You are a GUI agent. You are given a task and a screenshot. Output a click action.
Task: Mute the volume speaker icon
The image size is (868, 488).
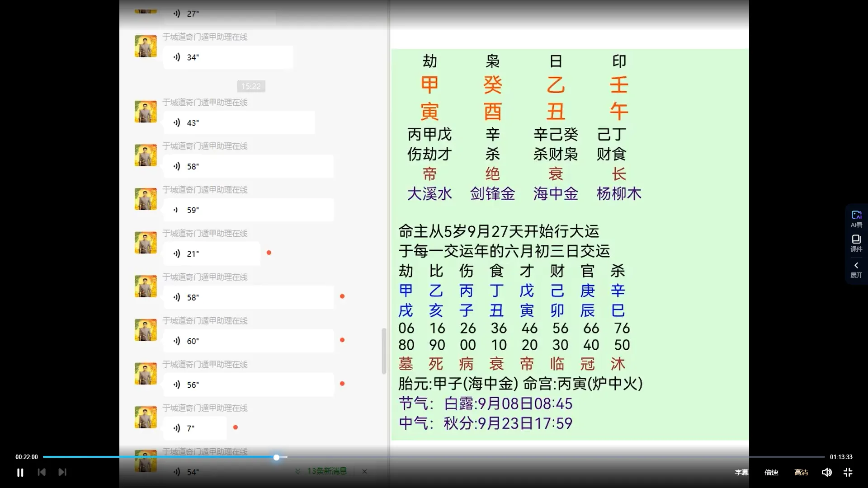[x=826, y=472]
